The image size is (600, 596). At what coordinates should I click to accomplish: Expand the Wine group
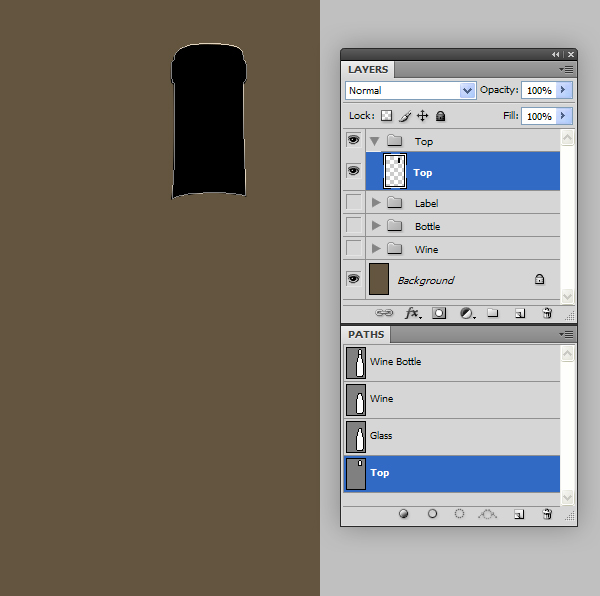pos(376,249)
